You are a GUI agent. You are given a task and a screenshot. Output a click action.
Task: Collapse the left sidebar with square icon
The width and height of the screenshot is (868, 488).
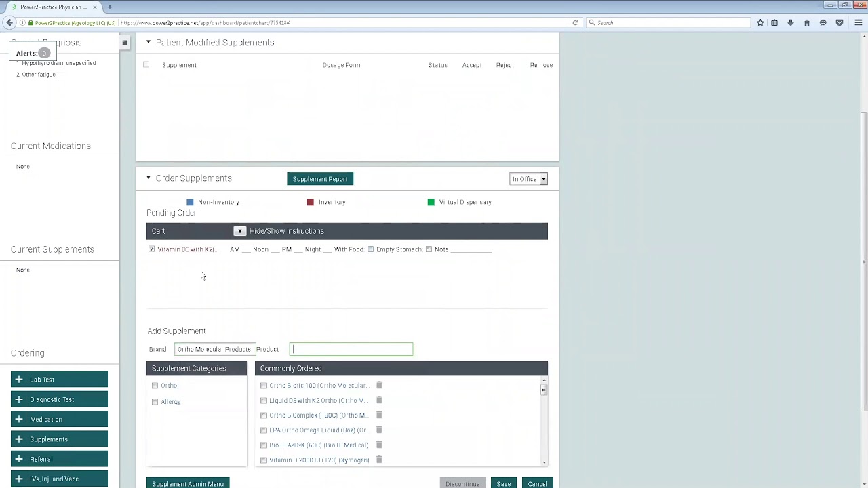tap(124, 43)
